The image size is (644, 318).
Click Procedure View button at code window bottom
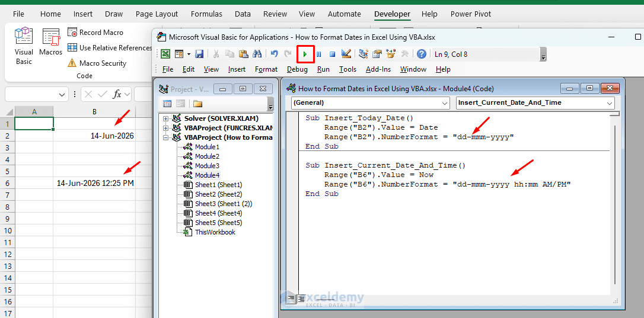click(x=291, y=298)
